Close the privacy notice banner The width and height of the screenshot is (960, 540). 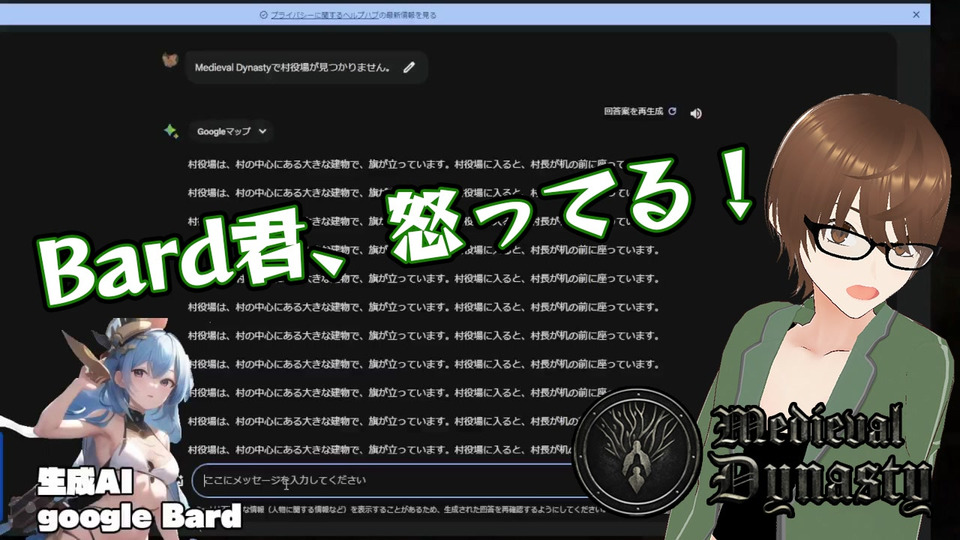[x=916, y=15]
